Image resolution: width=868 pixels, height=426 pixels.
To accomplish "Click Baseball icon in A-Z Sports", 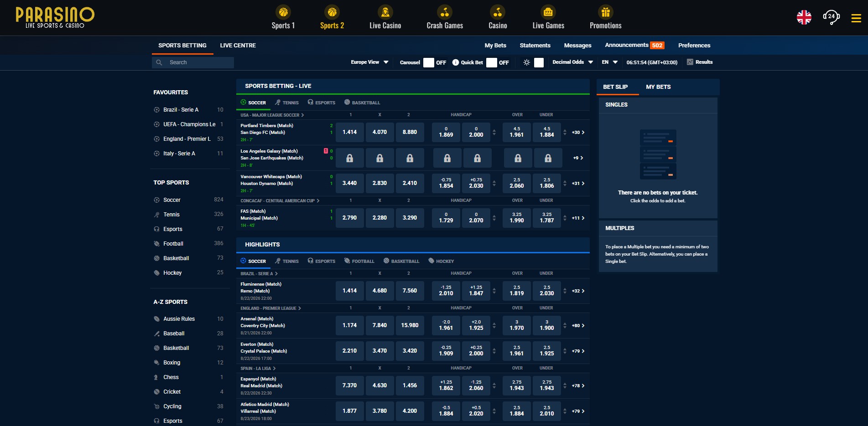I will [157, 334].
